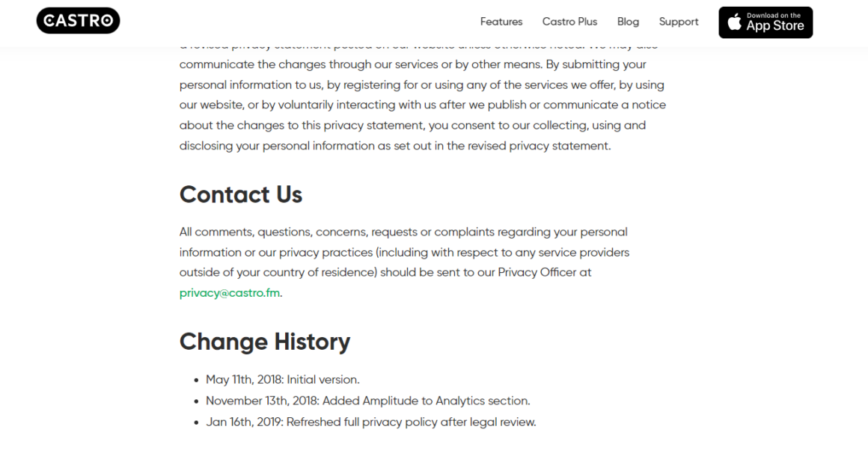Open the Blog link in the navigation
The width and height of the screenshot is (868, 459).
coord(628,22)
